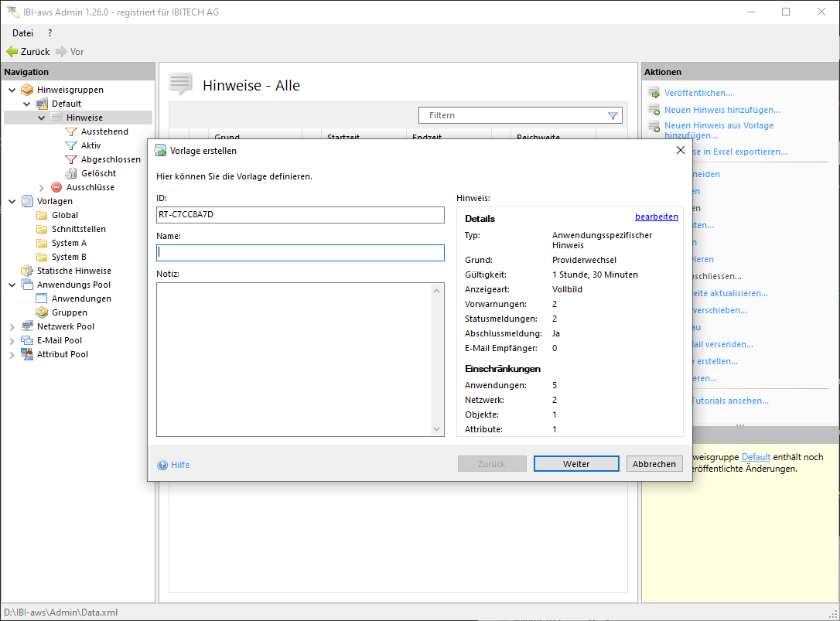Collapse the Vorlagen tree node
Image resolution: width=840 pixels, height=621 pixels.
click(12, 201)
